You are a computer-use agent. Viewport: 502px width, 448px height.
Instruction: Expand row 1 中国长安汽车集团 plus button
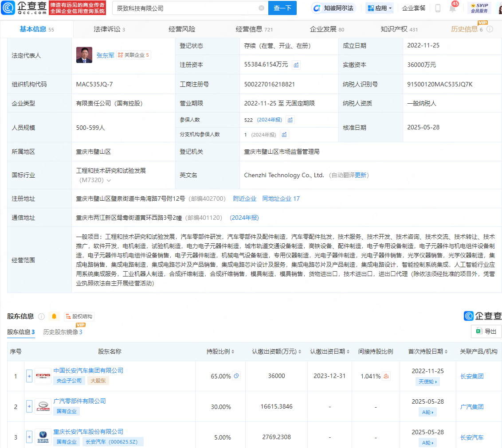(29, 376)
